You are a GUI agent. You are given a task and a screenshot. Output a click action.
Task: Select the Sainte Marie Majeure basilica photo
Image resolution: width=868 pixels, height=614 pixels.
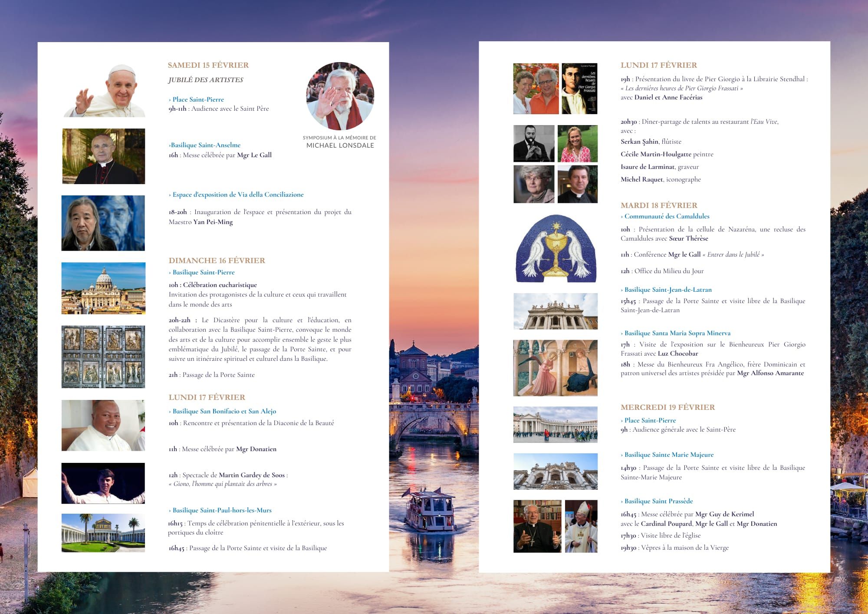tap(556, 471)
